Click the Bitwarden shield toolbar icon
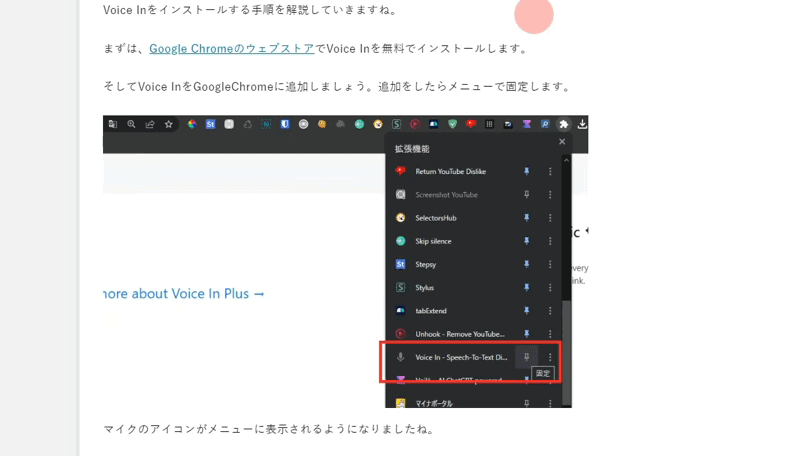 coord(285,124)
